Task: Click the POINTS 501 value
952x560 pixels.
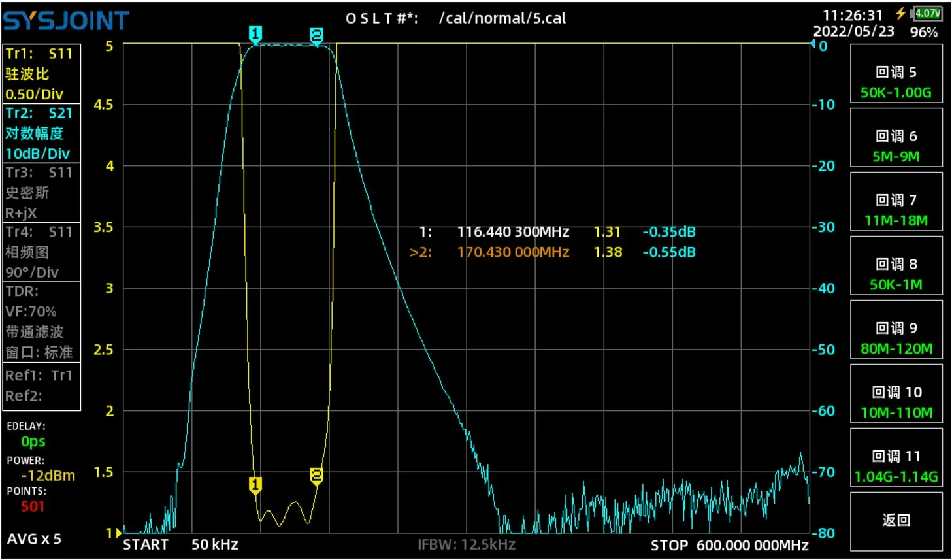Action: pos(33,506)
